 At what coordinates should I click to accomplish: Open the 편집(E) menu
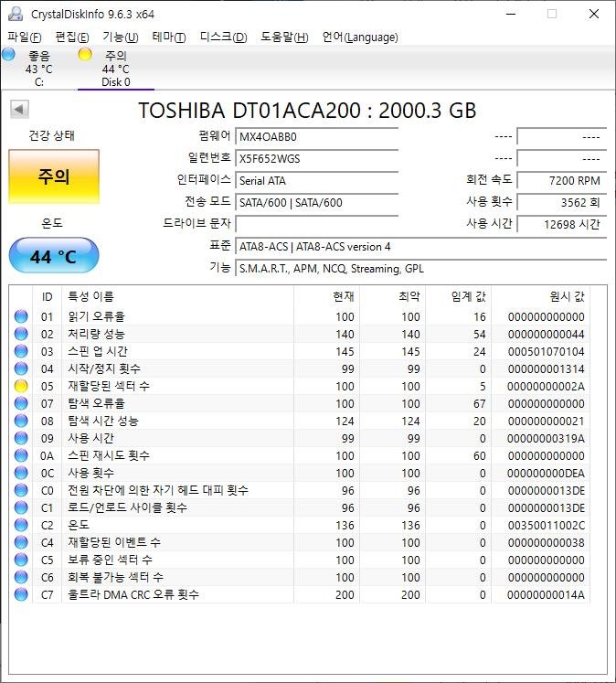pyautogui.click(x=72, y=37)
